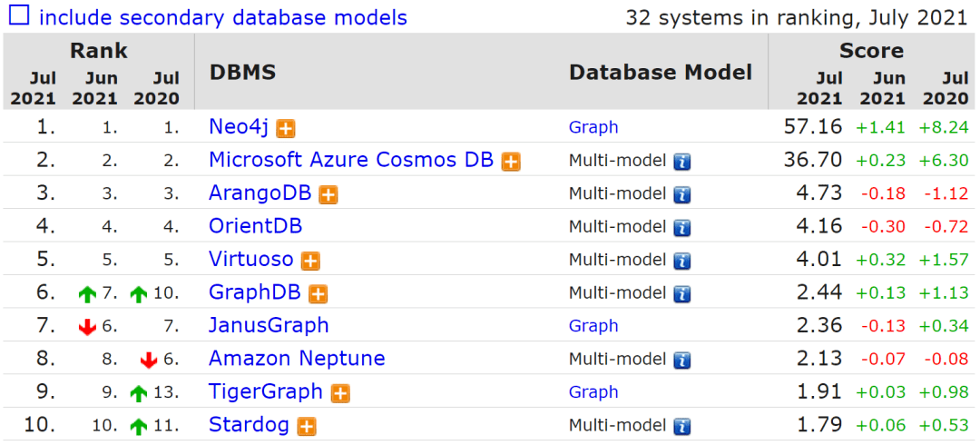Image resolution: width=980 pixels, height=445 pixels.
Task: Click the +8.24 yearly change for Neo4j
Action: 944,128
